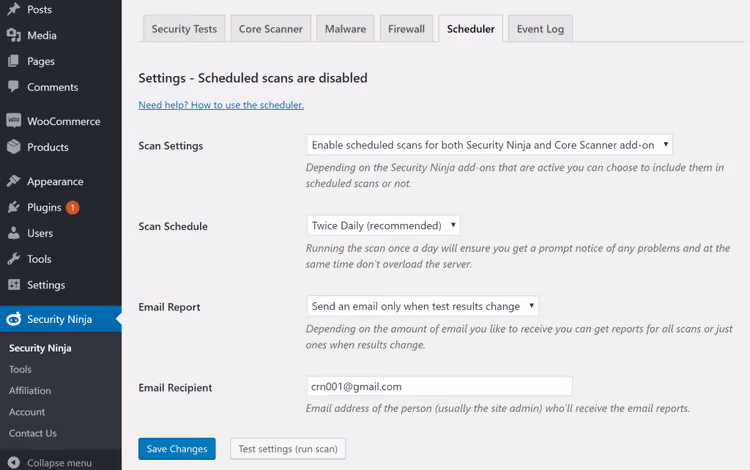The width and height of the screenshot is (750, 470).
Task: Click the Email Recipient label
Action: (x=175, y=388)
